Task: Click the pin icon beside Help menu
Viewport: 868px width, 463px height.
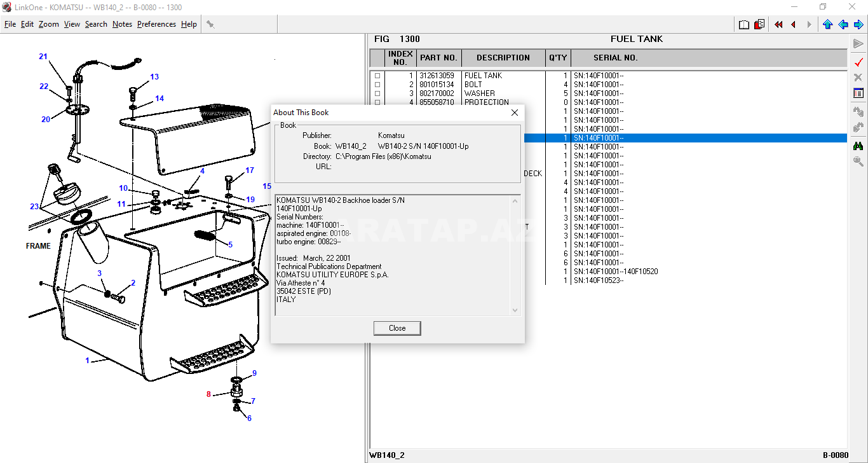Action: coord(210,24)
